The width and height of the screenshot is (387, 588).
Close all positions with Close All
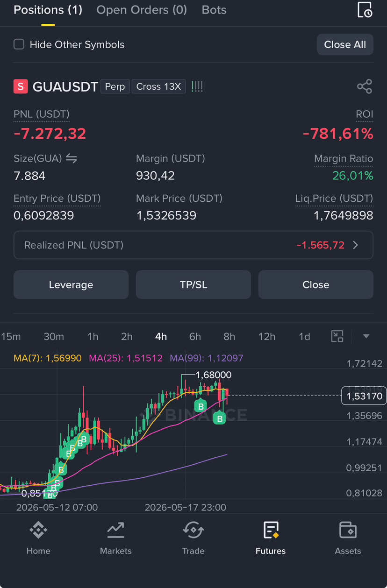pyautogui.click(x=345, y=44)
